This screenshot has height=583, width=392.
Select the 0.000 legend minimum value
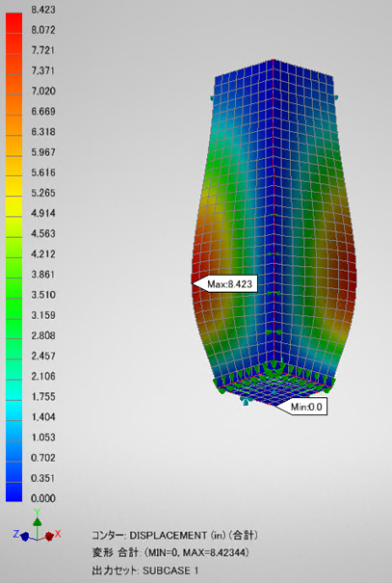43,498
